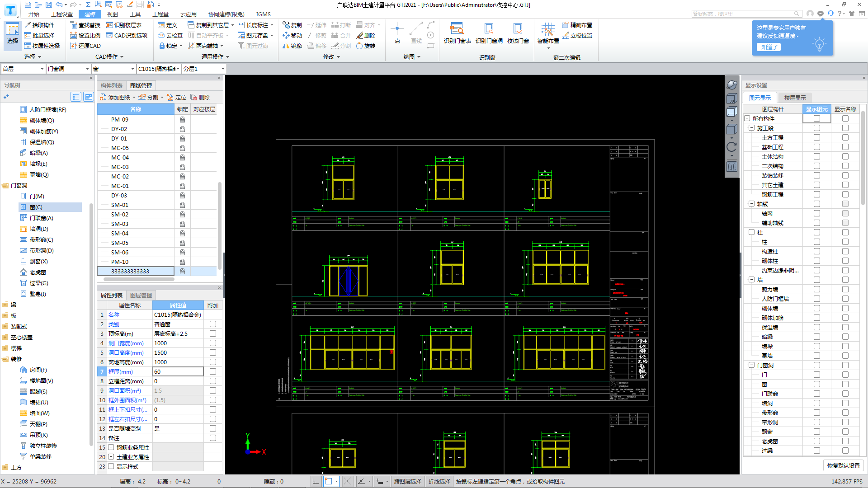Viewport: 868px width, 488px height.
Task: Open the 工程设置 ribbon tab
Action: point(62,14)
